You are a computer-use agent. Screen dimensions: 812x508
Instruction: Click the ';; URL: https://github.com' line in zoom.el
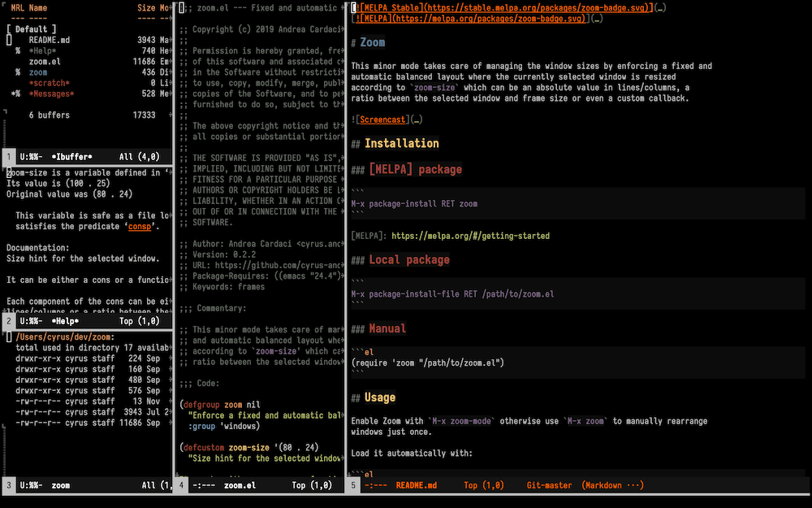pyautogui.click(x=261, y=266)
